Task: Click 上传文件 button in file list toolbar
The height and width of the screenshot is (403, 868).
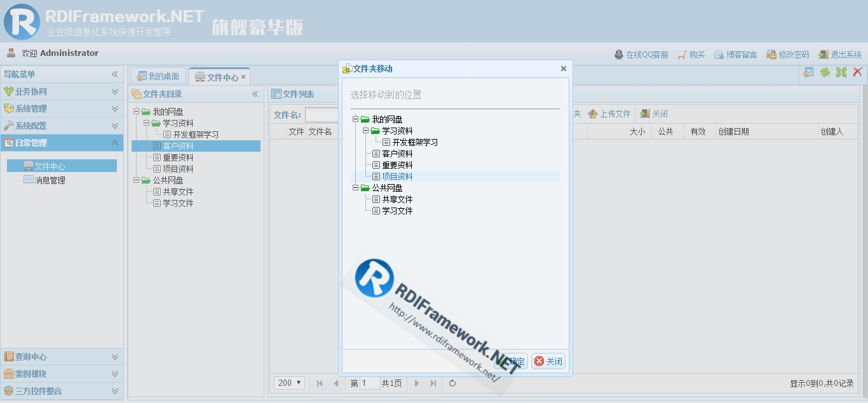Action: pos(609,114)
